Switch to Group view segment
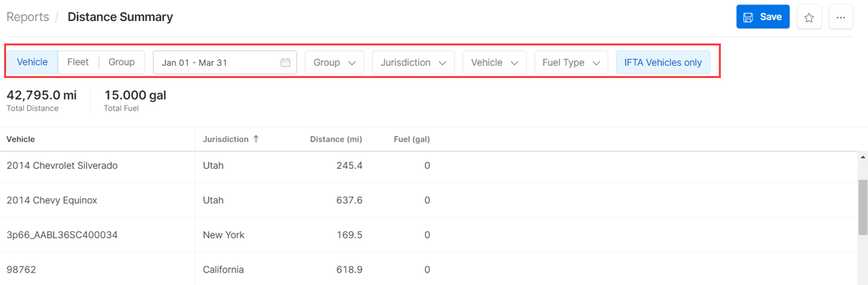 (122, 62)
